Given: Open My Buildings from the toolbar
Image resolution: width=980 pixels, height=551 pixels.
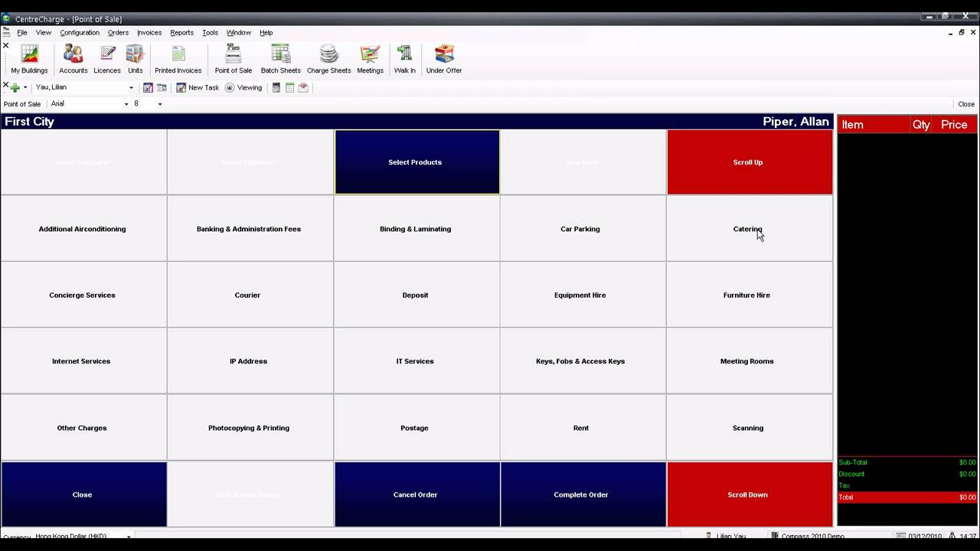Looking at the screenshot, I should pyautogui.click(x=29, y=60).
